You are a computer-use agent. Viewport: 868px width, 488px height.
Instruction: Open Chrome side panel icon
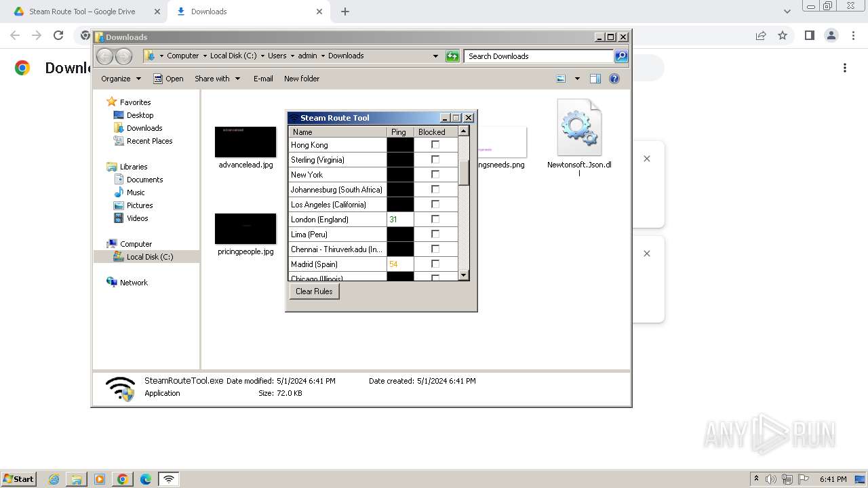click(809, 35)
